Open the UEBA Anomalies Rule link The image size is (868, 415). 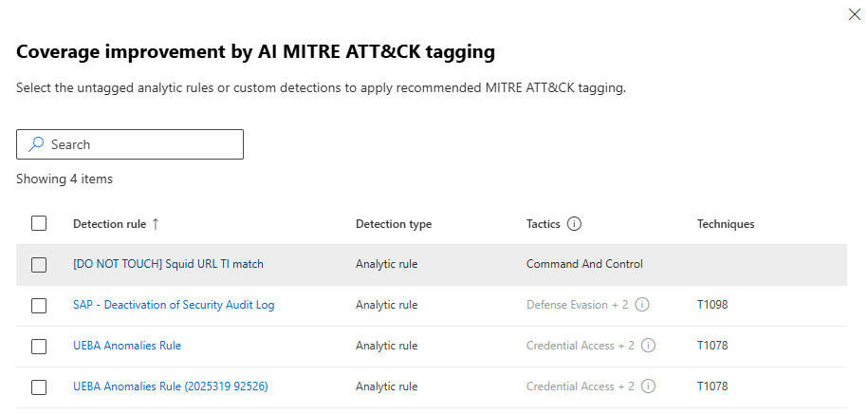[x=127, y=346]
